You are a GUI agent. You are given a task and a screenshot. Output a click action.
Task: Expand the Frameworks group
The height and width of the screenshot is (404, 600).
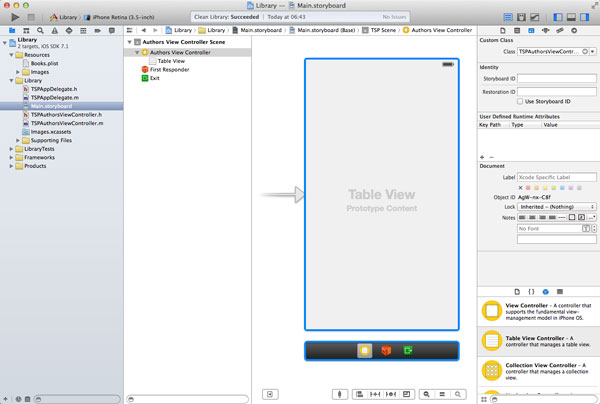(11, 157)
